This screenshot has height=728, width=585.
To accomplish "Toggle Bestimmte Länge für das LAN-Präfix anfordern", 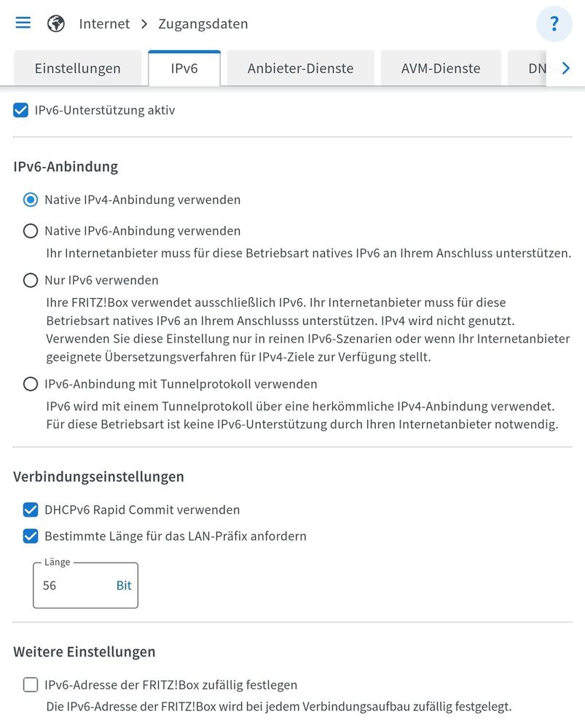I will (x=31, y=536).
